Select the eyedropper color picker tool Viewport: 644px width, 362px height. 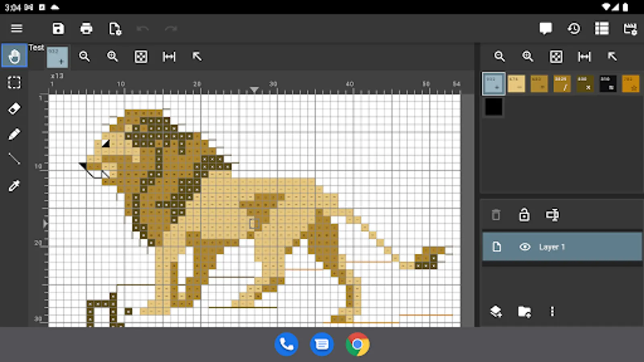pos(14,186)
